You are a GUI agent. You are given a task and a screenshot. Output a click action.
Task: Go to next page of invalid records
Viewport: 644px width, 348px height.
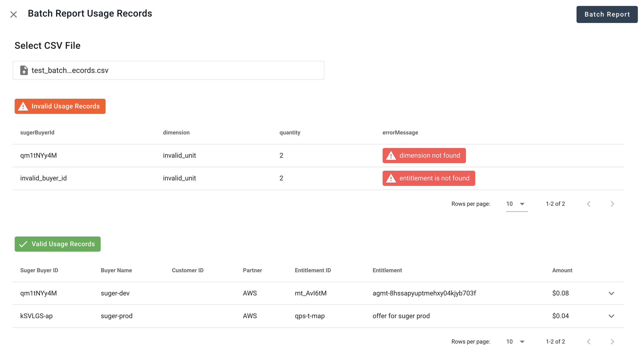(612, 204)
